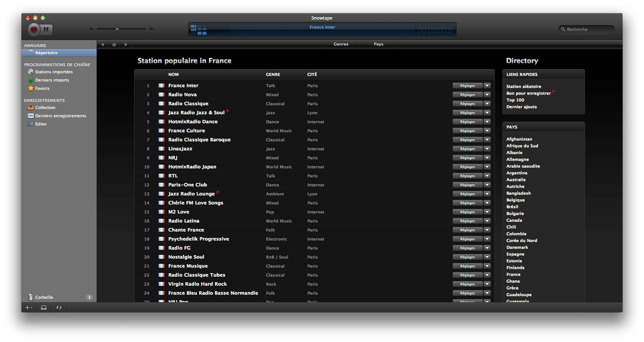Open the Station aléatoire quick link
Image resolution: width=644 pixels, height=342 pixels.
pos(523,86)
